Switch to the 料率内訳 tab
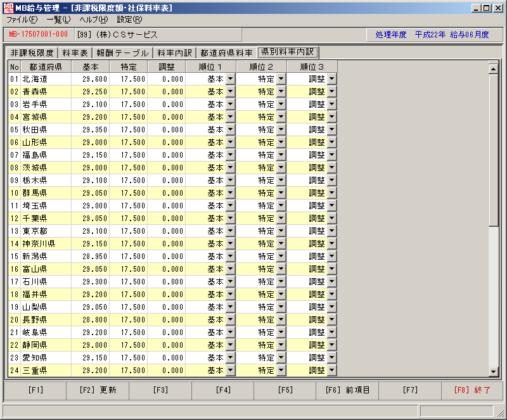Viewport: 507px width, 420px height. 175,53
